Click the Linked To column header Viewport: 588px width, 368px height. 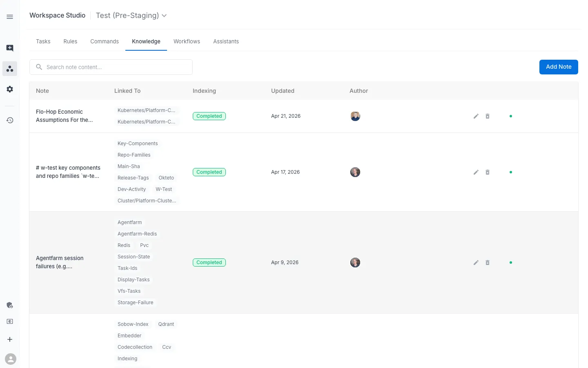(127, 91)
